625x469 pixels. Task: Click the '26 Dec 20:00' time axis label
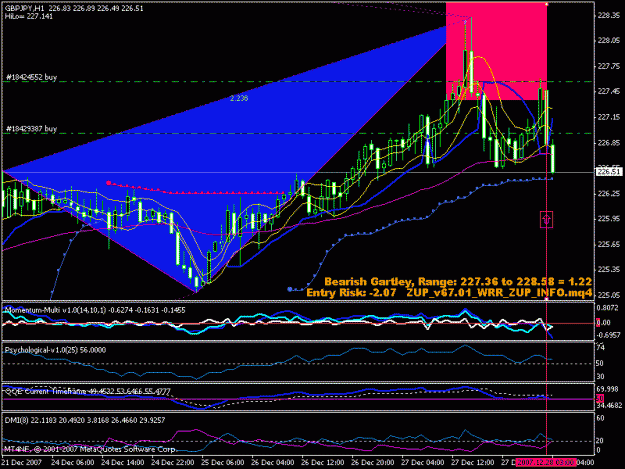(373, 463)
